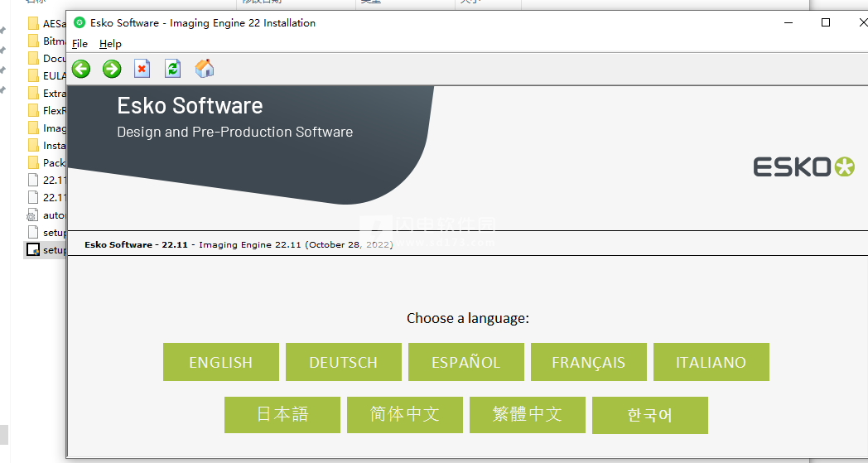Select the Extra folder in Explorer window
This screenshot has width=868, height=463.
(46, 93)
